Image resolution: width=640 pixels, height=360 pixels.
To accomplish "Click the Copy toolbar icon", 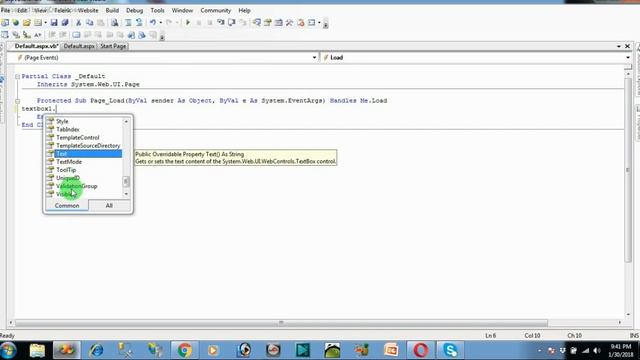I will (89, 23).
